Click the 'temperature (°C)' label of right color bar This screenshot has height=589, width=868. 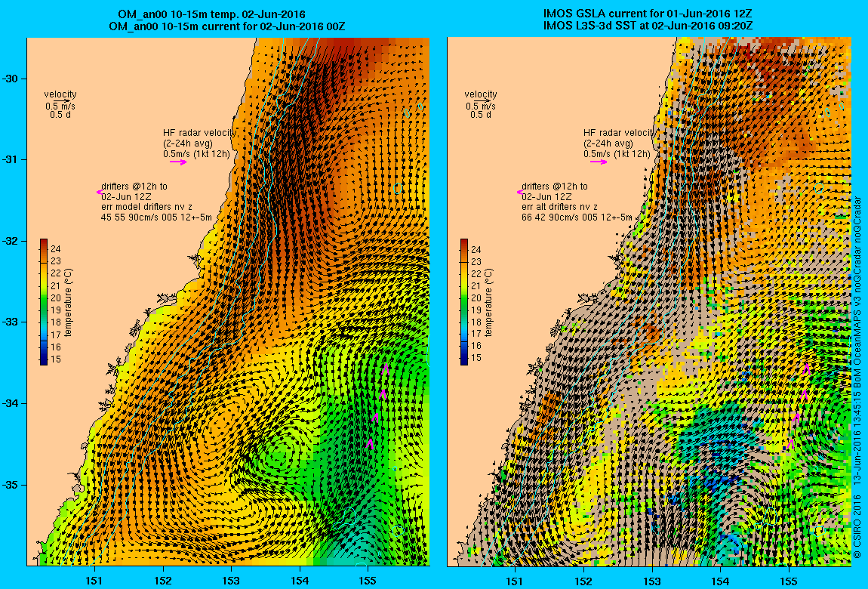[489, 302]
